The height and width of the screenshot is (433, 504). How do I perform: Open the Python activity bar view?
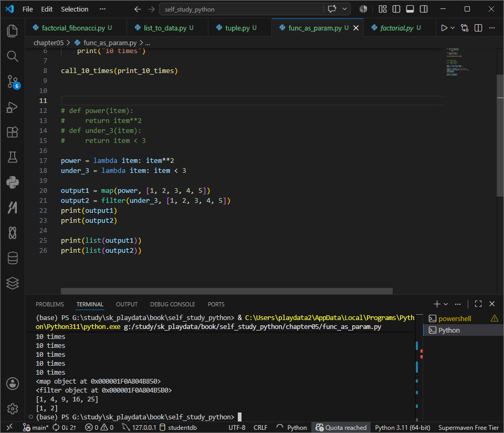click(12, 182)
